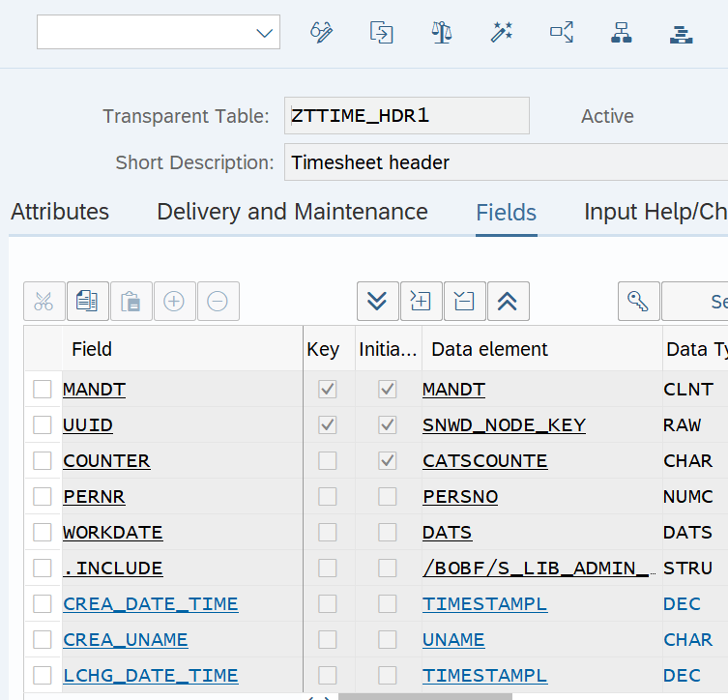Screen dimensions: 728x700
Task: Open the SNWD_NODE_KEY data element
Action: [504, 424]
